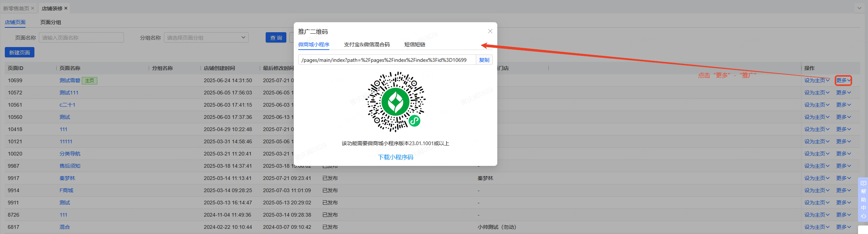Open the 帮助中心 side widget

[x=863, y=200]
